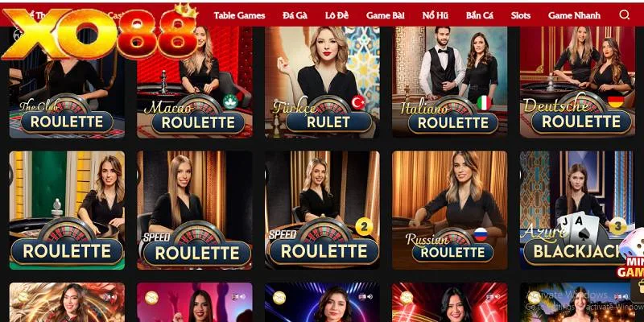Viewport: 644px width, 322px height.
Task: Select Game Nhanh in navigation
Action: [574, 15]
